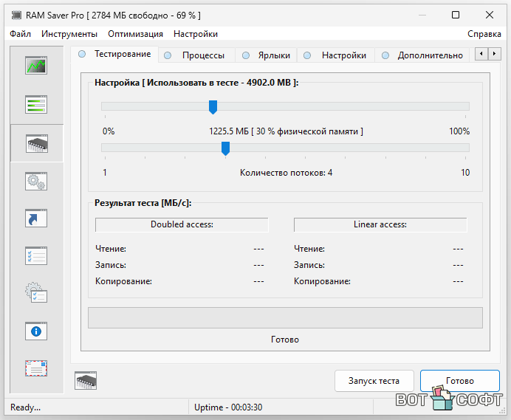Click 'Чтение:' under Linear access
Viewport: 511px width, 420px height.
[309, 249]
